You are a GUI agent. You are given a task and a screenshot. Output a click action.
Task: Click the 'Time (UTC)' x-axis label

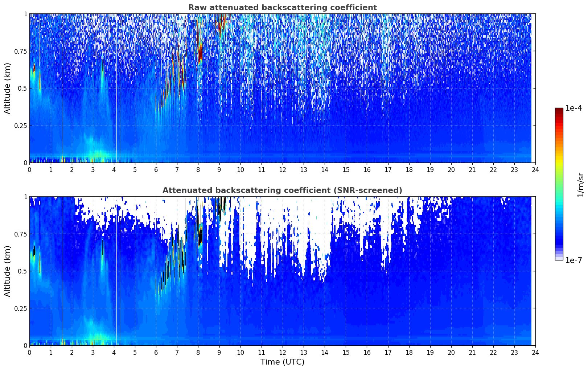(282, 362)
